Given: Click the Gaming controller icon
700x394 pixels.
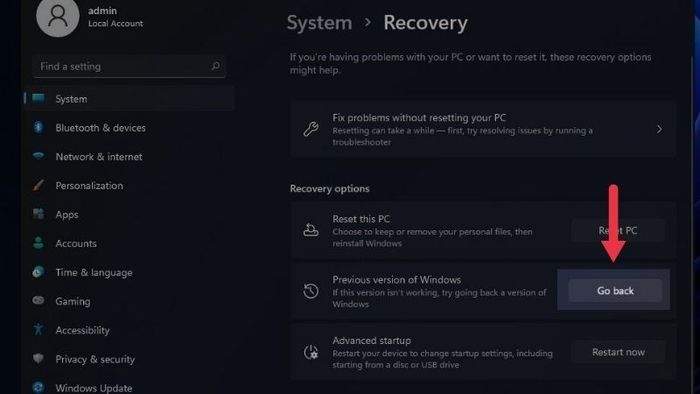Looking at the screenshot, I should 38,301.
